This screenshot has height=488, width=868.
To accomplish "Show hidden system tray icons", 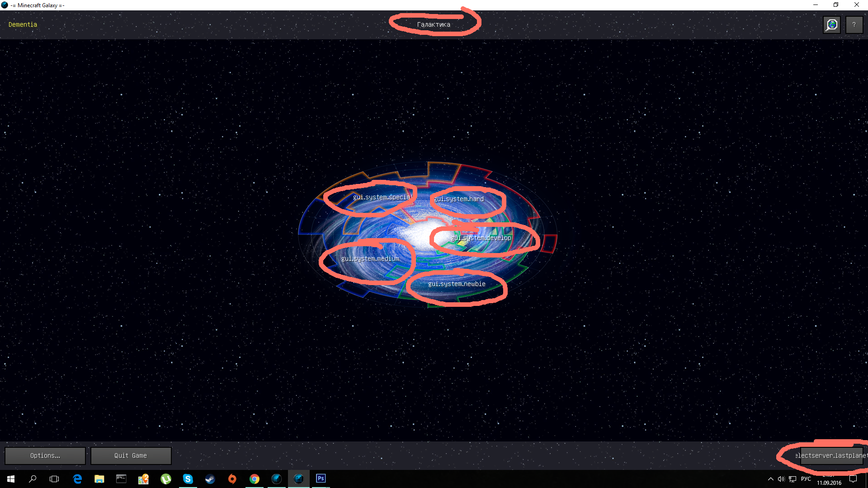I will coord(770,479).
